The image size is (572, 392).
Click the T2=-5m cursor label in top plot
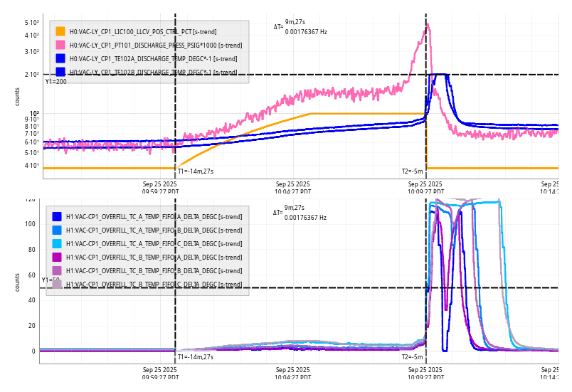pos(412,171)
